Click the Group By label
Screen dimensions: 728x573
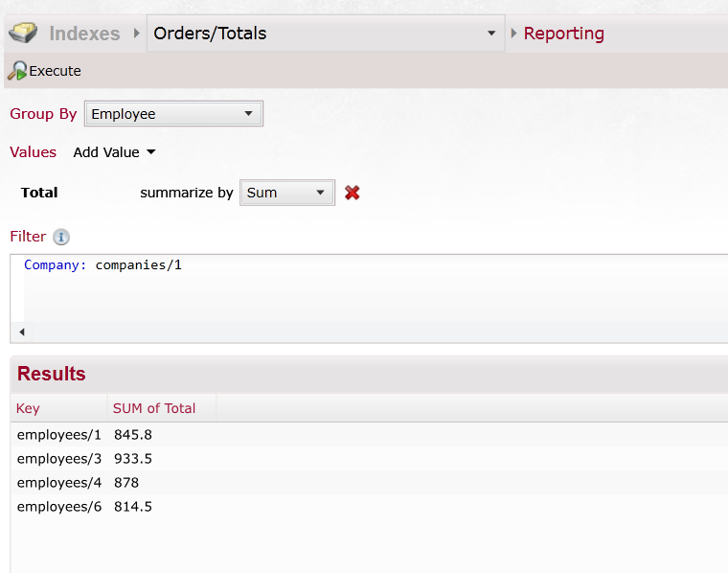43,114
